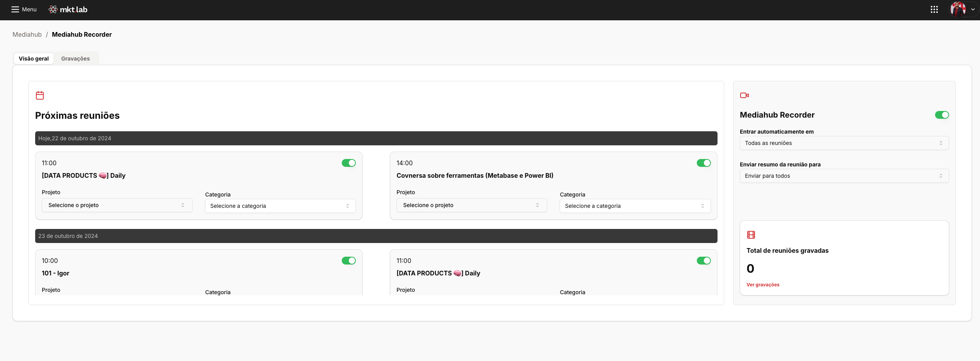The height and width of the screenshot is (361, 980).
Task: Disable the Mediahub Recorder main switch
Action: (942, 115)
